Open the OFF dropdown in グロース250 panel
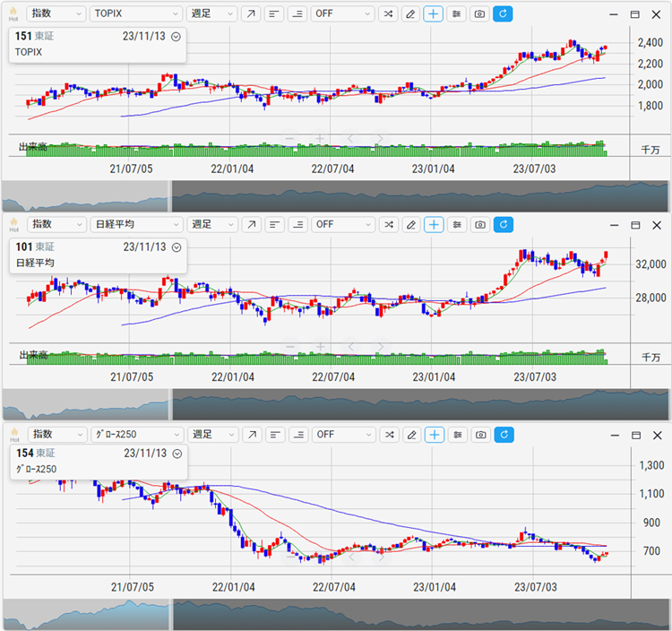Image resolution: width=672 pixels, height=631 pixels. coord(342,434)
